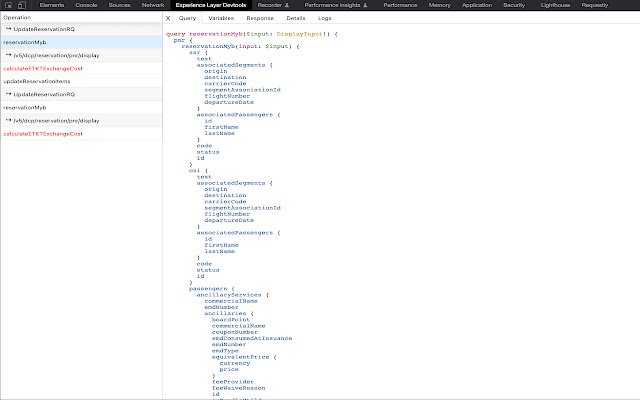Image resolution: width=640 pixels, height=400 pixels.
Task: Click the 'emdConsumedAtIssuance' field
Action: [x=252, y=338]
